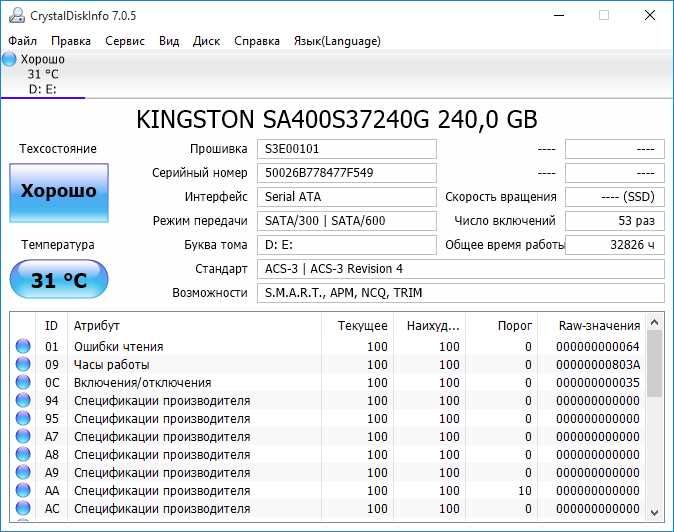Close the CrystalDiskInfo window
674x532 pixels.
click(x=649, y=15)
